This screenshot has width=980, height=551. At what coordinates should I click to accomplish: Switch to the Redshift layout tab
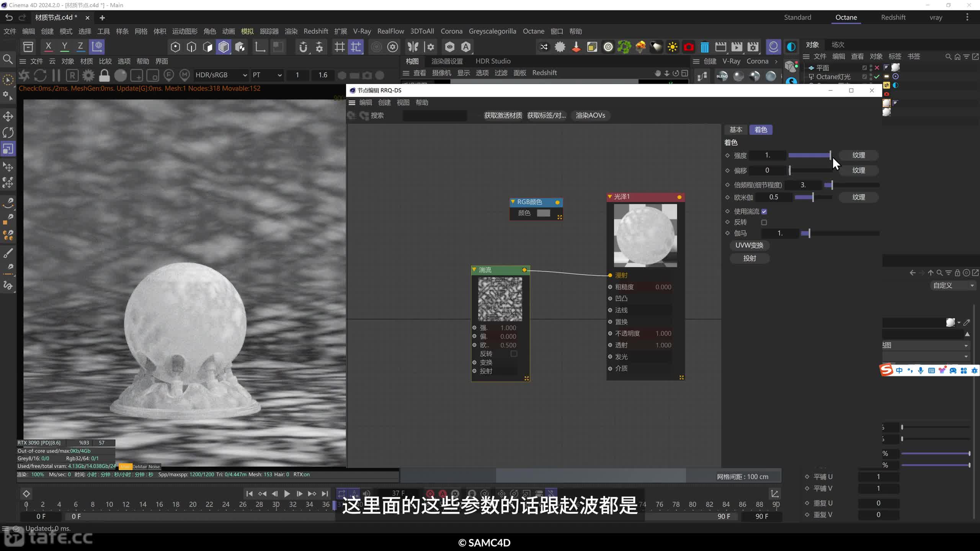tap(893, 17)
